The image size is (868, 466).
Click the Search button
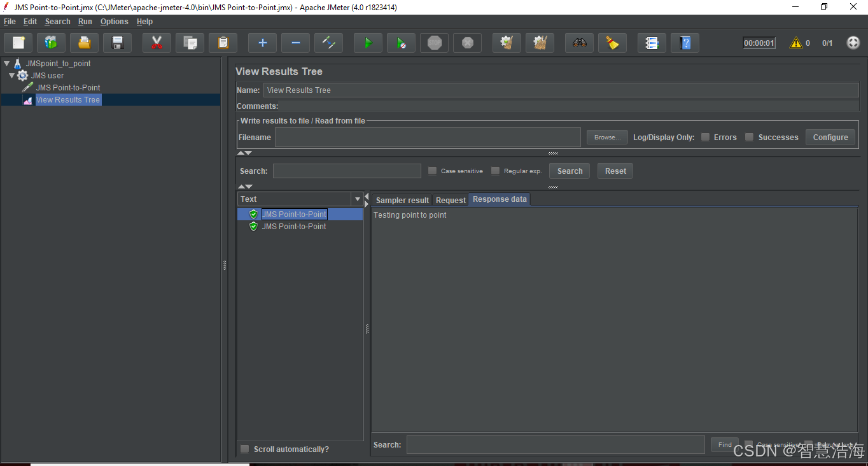(570, 171)
